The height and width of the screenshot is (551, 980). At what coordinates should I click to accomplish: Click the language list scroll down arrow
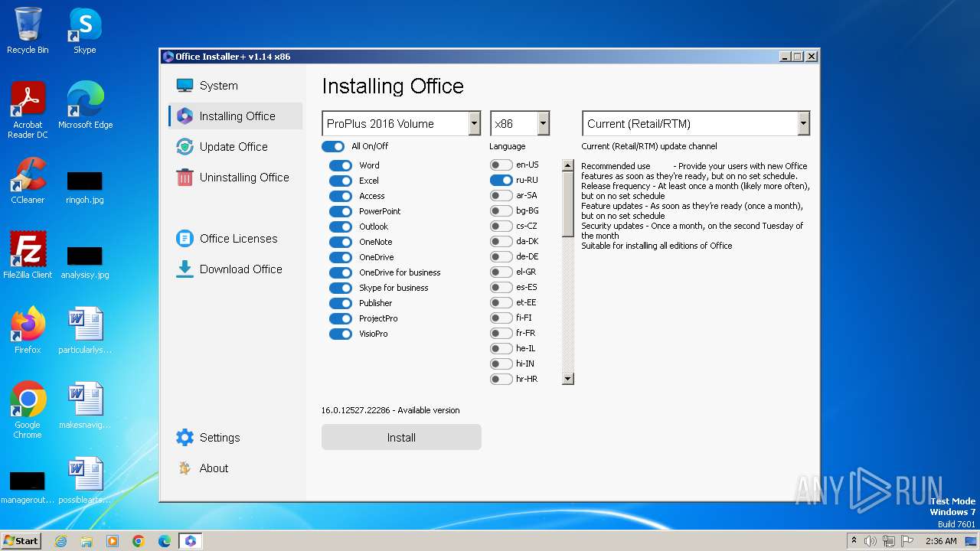(567, 379)
